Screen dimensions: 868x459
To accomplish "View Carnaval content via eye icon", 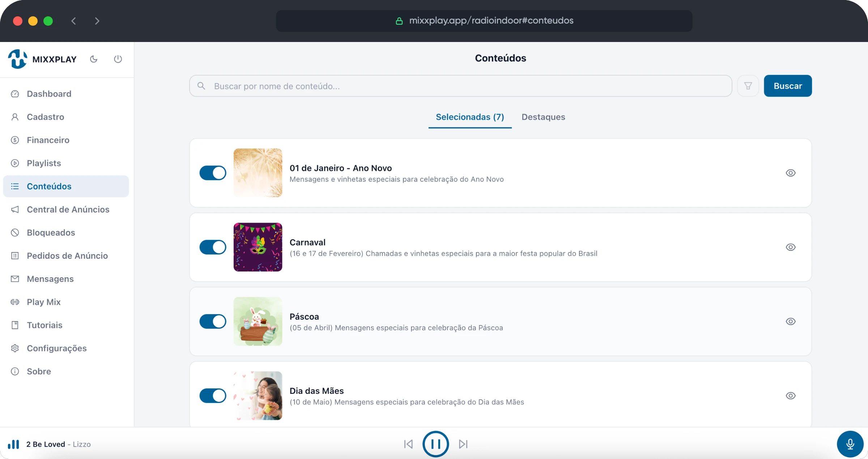I will tap(791, 247).
